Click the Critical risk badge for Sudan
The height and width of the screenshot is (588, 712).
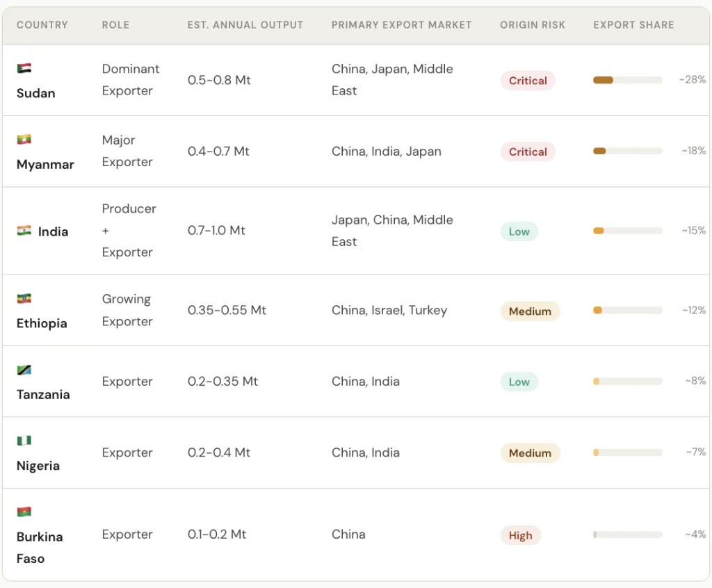point(528,81)
